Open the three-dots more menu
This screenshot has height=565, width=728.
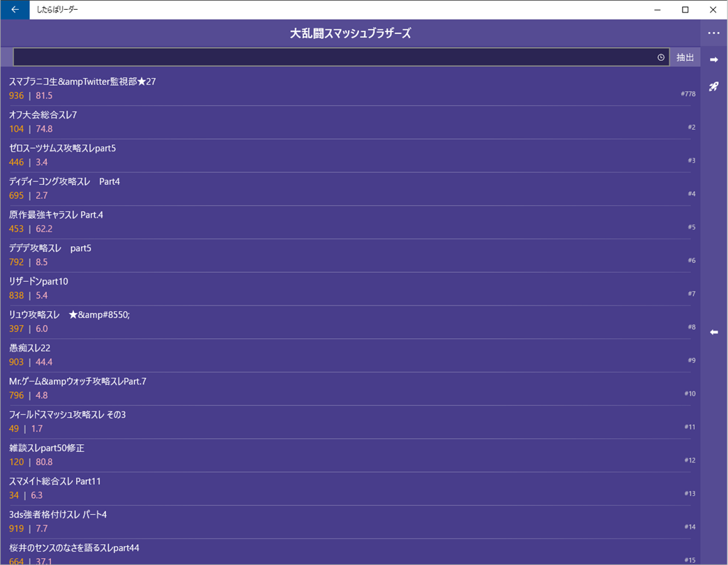[x=713, y=33]
